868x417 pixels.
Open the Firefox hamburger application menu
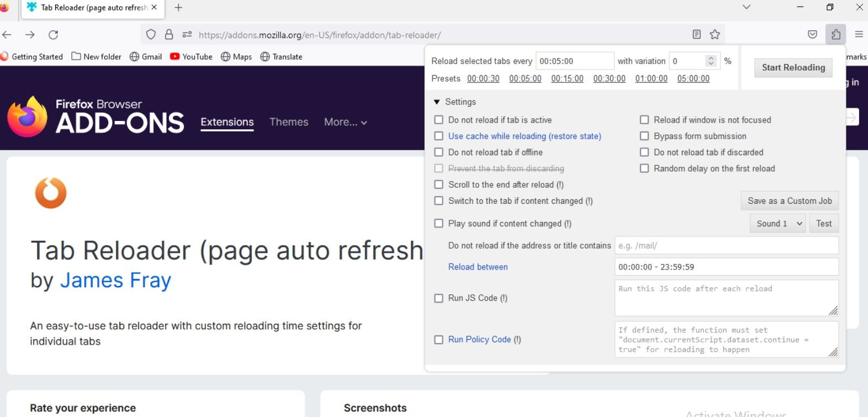pyautogui.click(x=859, y=34)
